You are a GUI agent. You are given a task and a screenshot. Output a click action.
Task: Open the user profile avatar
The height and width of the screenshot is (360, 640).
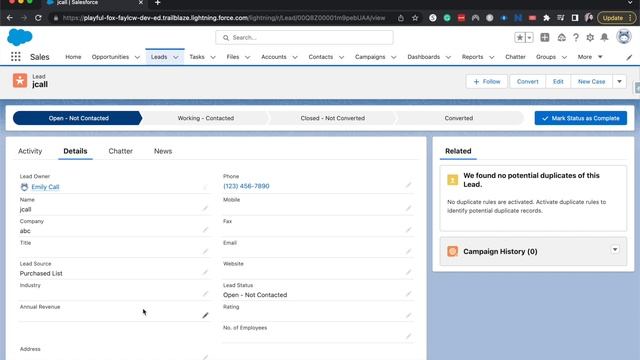pyautogui.click(x=624, y=37)
